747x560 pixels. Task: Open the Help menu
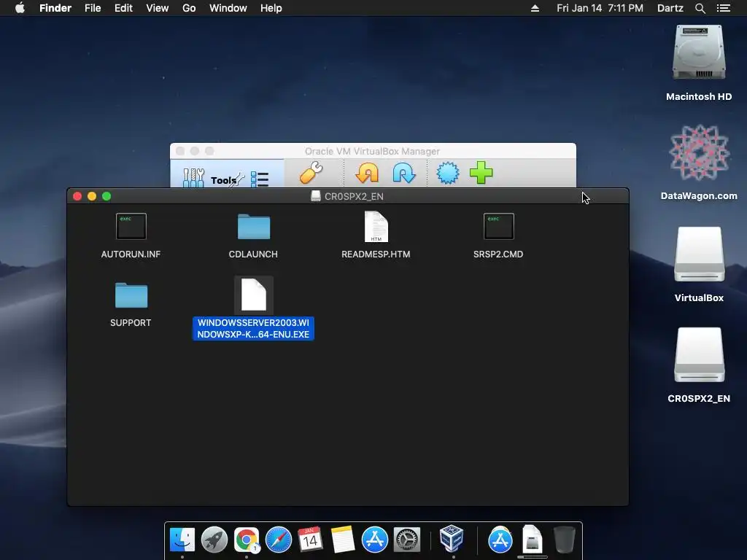pyautogui.click(x=271, y=8)
